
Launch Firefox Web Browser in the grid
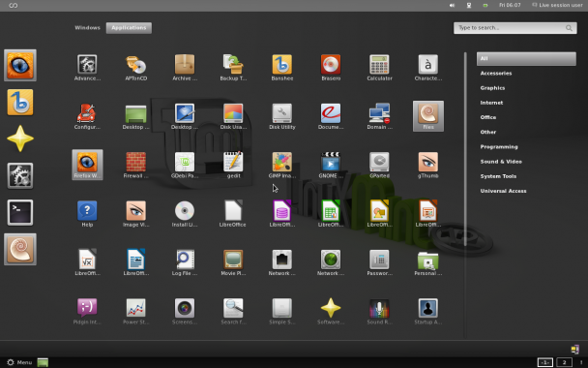point(87,165)
